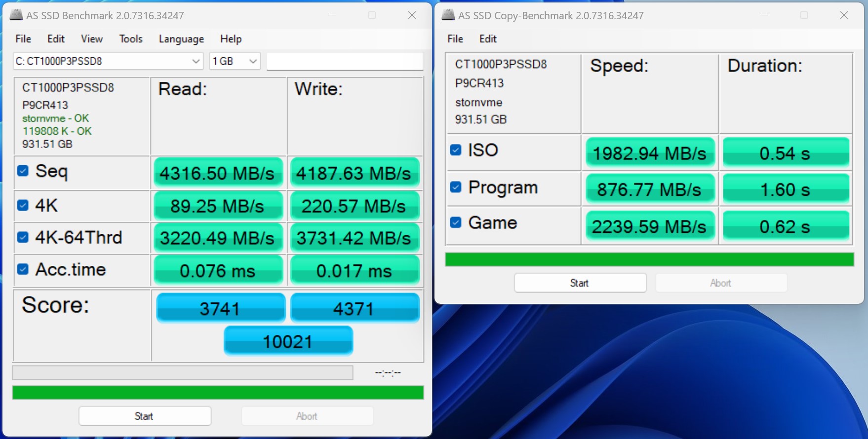
Task: Close the AS SSD Benchmark window
Action: coord(412,15)
